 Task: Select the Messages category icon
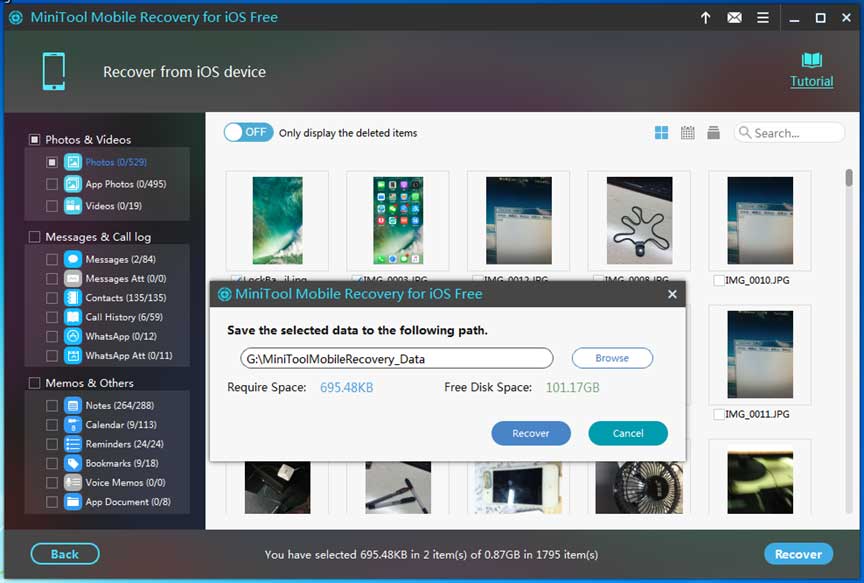pos(73,259)
